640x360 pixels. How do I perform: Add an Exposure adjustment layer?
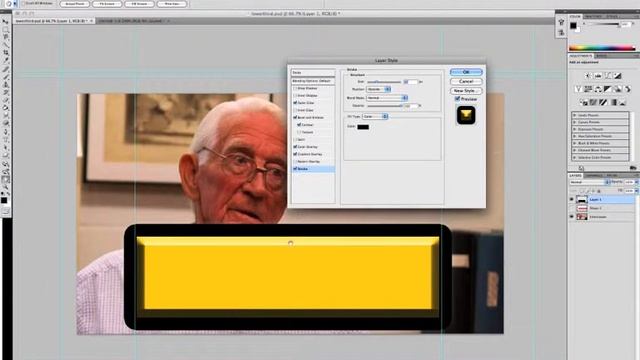pos(618,76)
